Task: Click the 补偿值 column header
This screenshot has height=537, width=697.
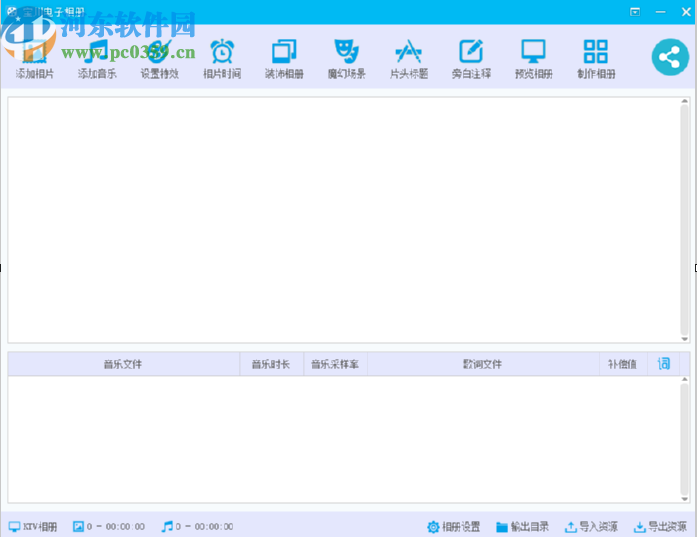Action: coord(622,364)
